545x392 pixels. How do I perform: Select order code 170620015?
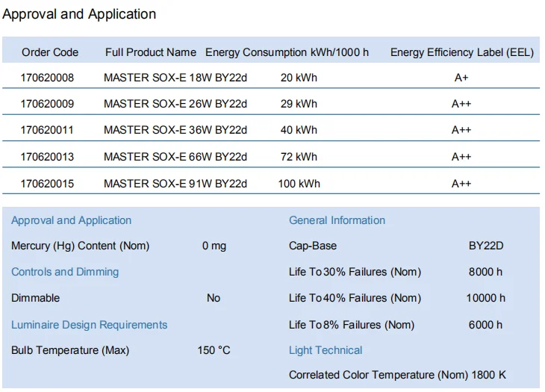point(47,184)
